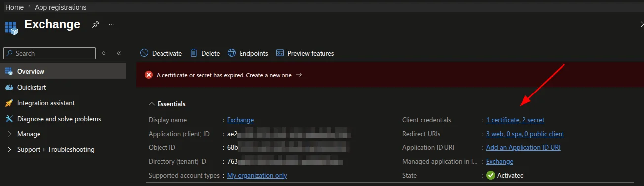
Task: Click the Supported account types label
Action: tap(184, 175)
